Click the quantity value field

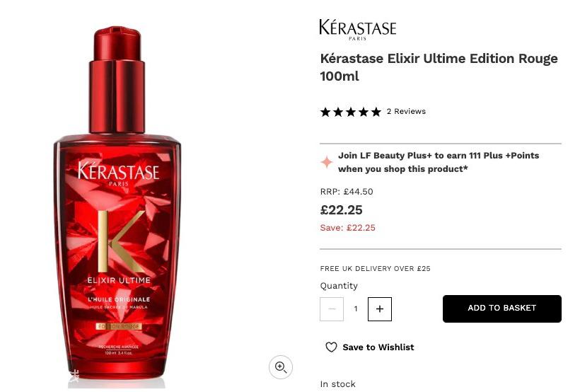[x=356, y=309]
